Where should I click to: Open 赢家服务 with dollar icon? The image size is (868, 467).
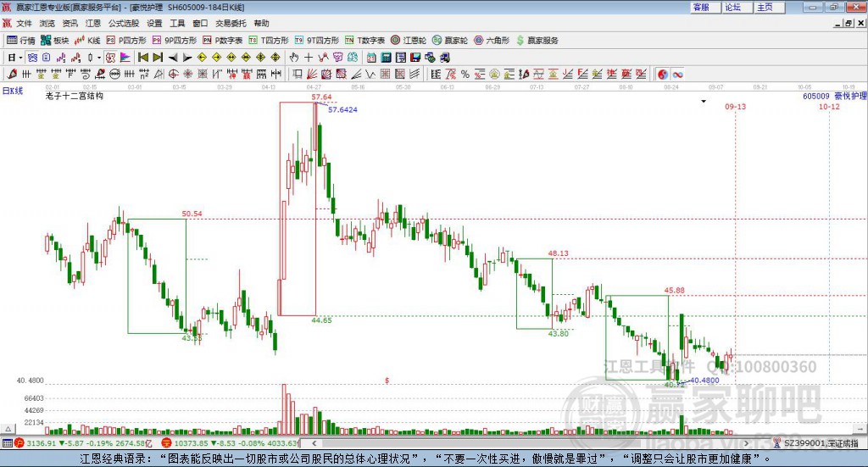[x=537, y=41]
